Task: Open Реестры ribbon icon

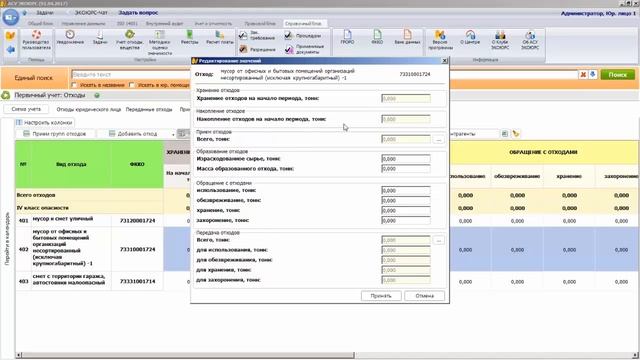Action: click(x=189, y=37)
